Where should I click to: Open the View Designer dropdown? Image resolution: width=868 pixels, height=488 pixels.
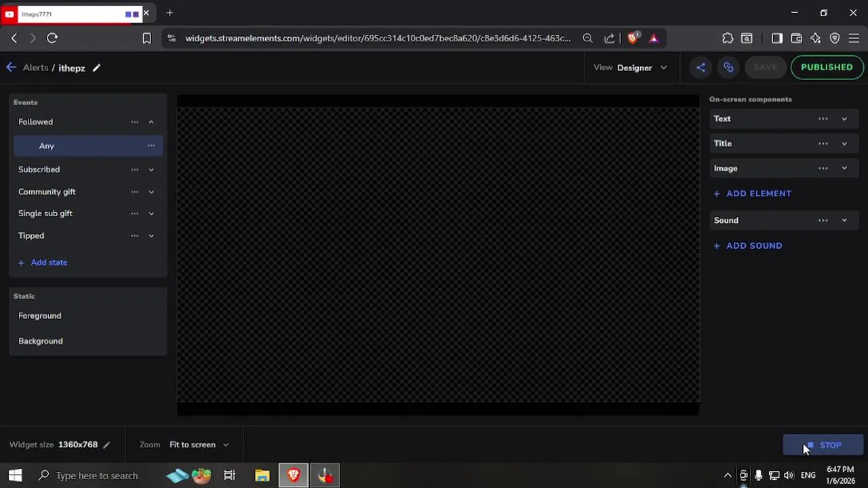pyautogui.click(x=630, y=68)
